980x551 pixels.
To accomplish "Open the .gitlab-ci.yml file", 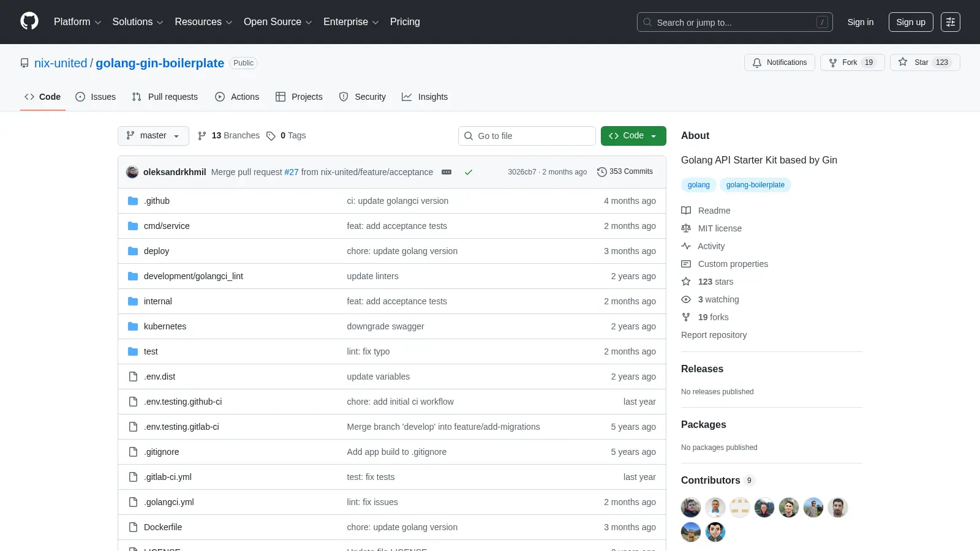I will click(x=168, y=477).
